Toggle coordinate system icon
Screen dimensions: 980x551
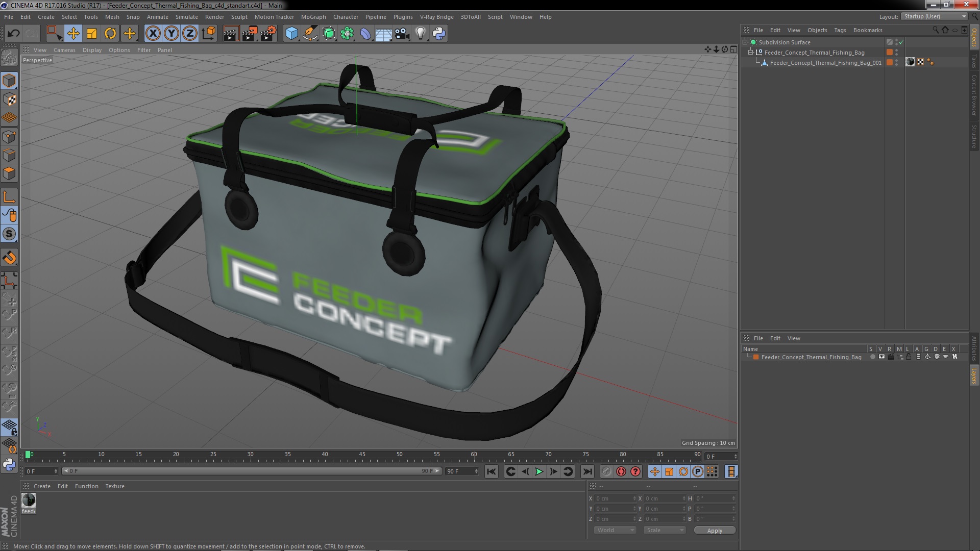point(209,34)
